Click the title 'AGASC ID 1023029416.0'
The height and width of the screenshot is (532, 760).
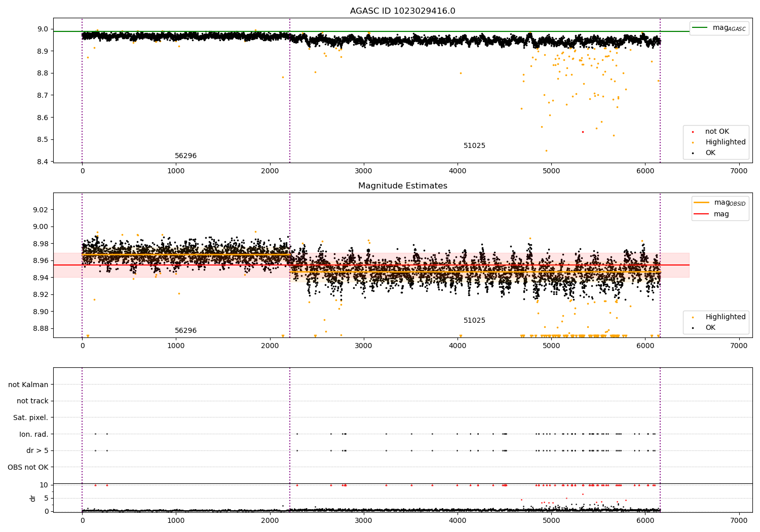(402, 11)
